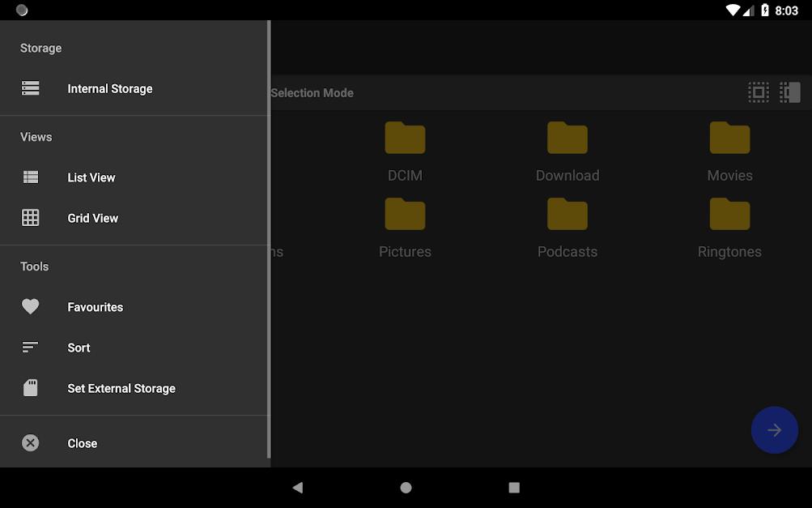Tap the cellular signal status icon
The image size is (812, 508).
[x=748, y=11]
